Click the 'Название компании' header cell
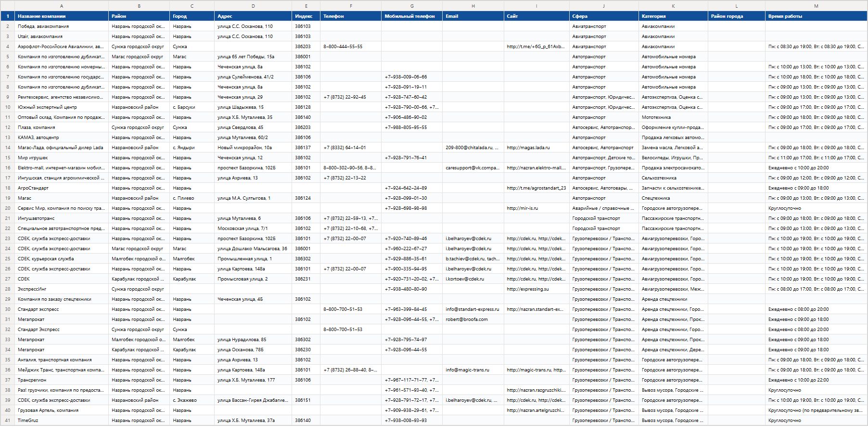 point(62,16)
